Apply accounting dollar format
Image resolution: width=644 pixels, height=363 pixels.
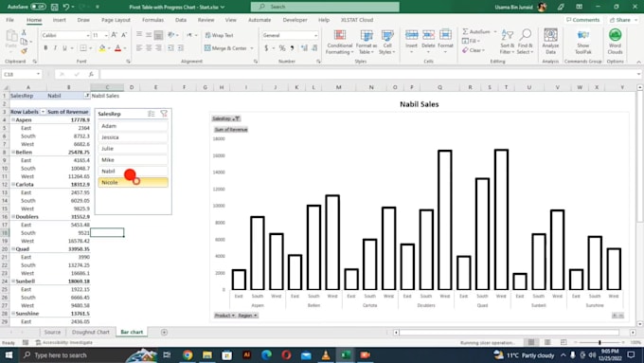266,48
